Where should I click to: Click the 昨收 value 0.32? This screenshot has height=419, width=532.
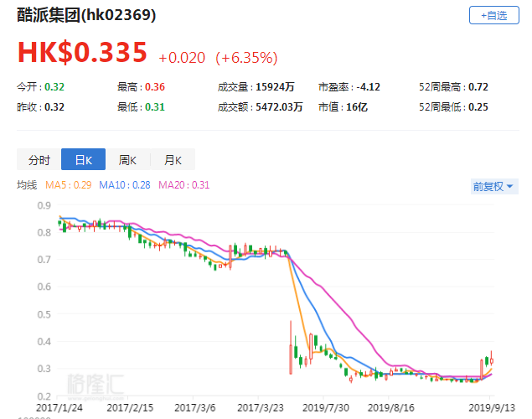[54, 107]
